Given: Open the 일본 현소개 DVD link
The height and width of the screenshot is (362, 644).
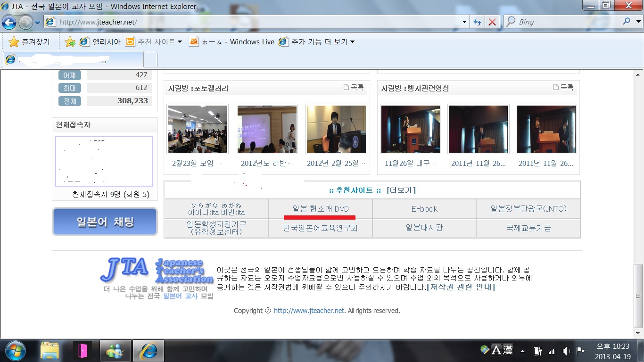Looking at the screenshot, I should pyautogui.click(x=321, y=209).
